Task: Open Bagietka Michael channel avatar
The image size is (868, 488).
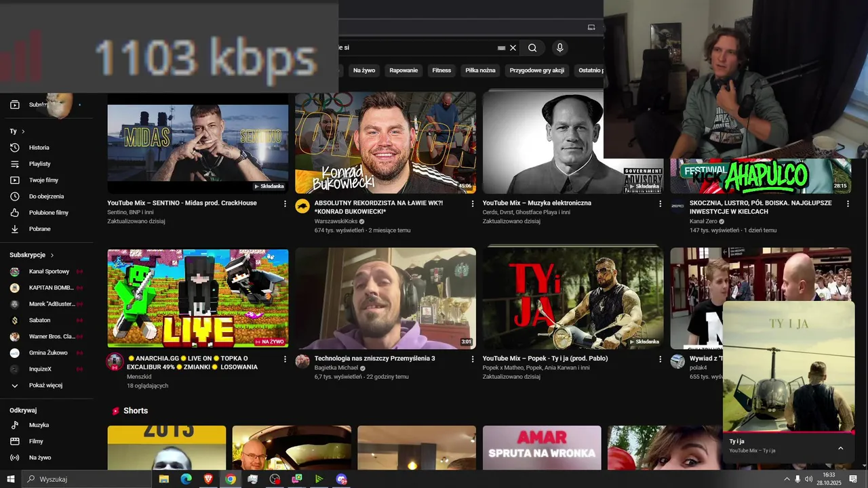Action: (302, 361)
